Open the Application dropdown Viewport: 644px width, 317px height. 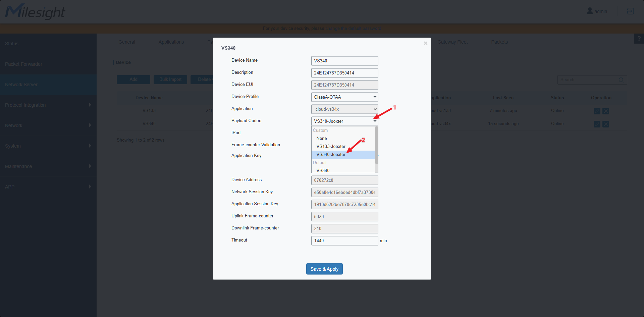(x=344, y=109)
